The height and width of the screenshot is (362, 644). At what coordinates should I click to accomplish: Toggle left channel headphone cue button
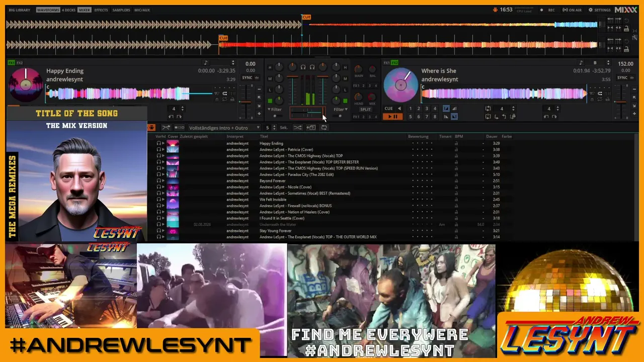(x=303, y=67)
